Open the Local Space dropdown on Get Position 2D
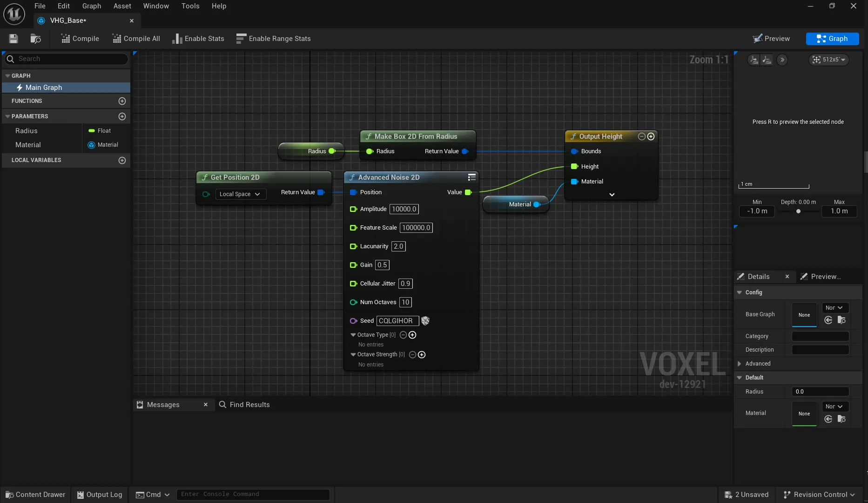Viewport: 868px width, 503px height. click(x=240, y=194)
